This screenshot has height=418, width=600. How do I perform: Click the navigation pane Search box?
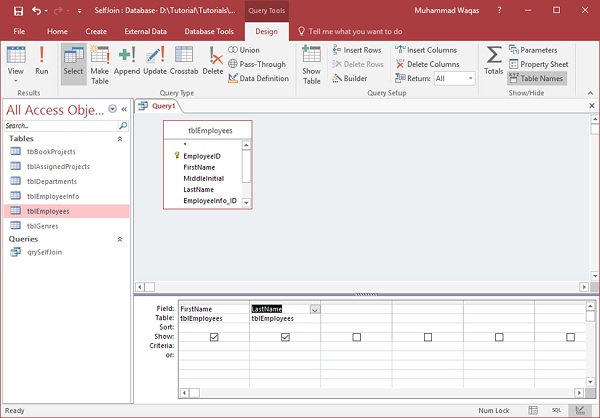click(60, 126)
